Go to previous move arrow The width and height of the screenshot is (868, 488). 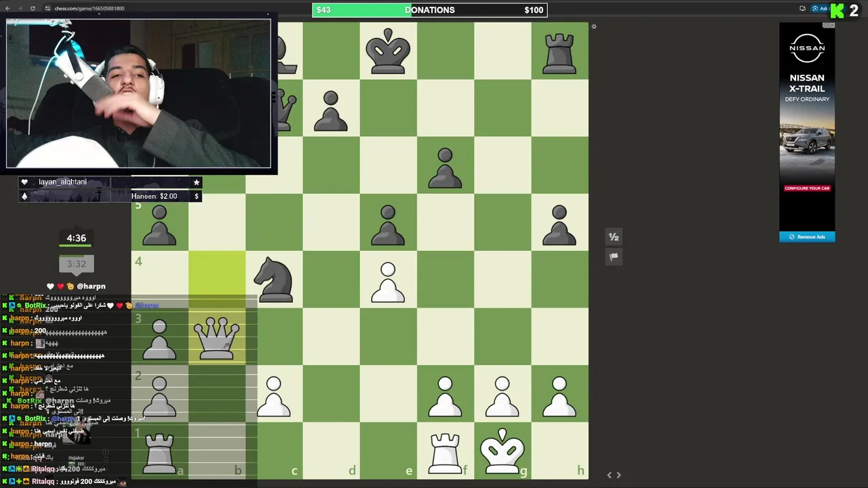pos(609,475)
